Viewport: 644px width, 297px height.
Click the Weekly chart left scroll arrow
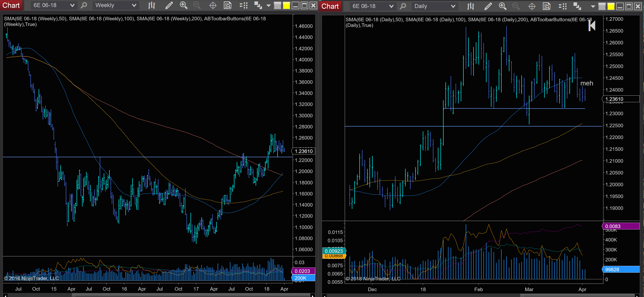tap(5, 296)
